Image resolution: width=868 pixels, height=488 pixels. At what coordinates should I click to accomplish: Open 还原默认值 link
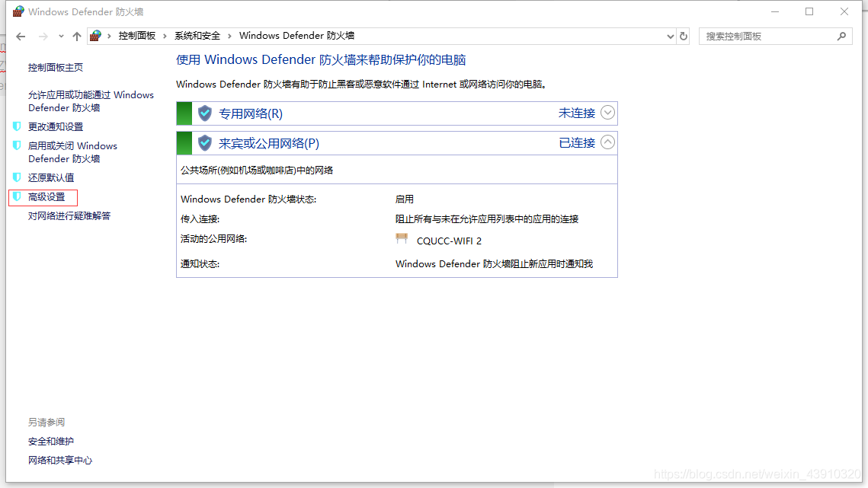[51, 177]
